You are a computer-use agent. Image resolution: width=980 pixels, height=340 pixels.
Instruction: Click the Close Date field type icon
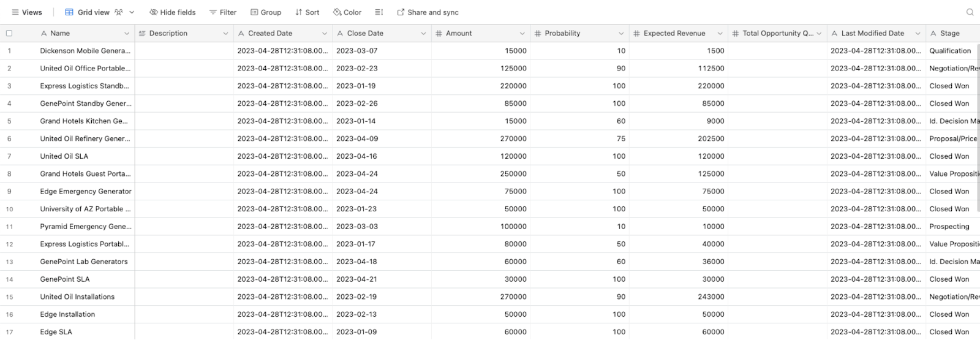coord(340,34)
